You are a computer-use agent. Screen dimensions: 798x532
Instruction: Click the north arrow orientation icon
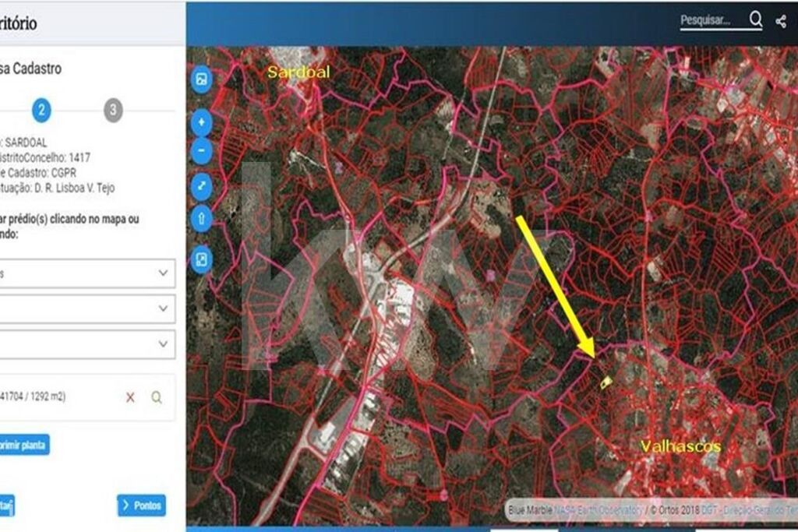202,219
